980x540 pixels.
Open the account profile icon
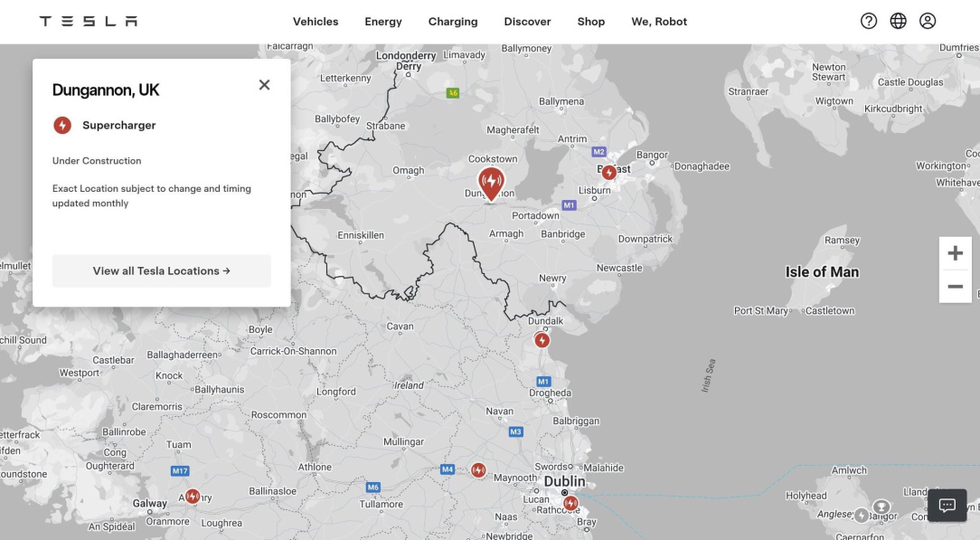coord(928,21)
